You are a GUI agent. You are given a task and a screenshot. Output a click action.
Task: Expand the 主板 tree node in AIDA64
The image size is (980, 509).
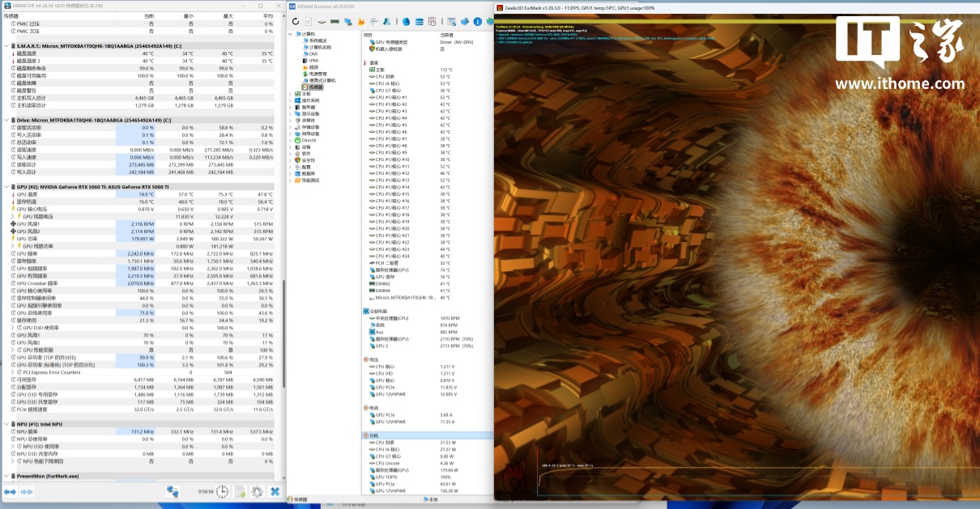click(292, 94)
